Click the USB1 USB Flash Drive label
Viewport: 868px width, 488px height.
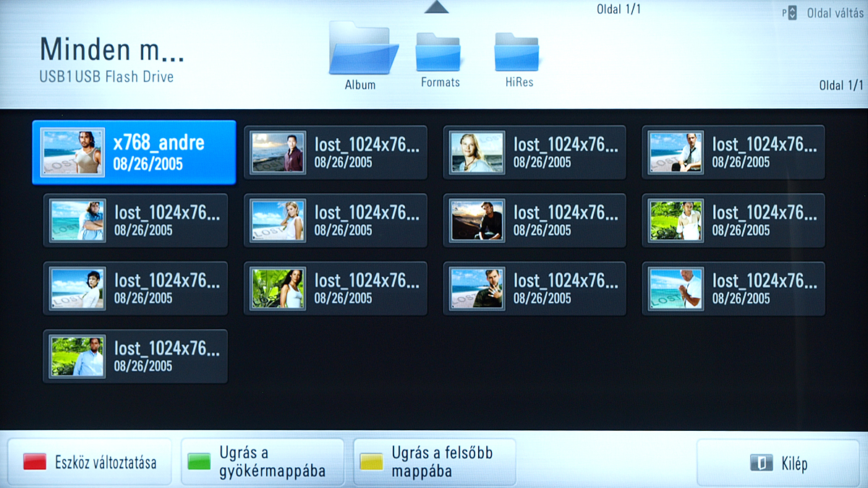106,76
